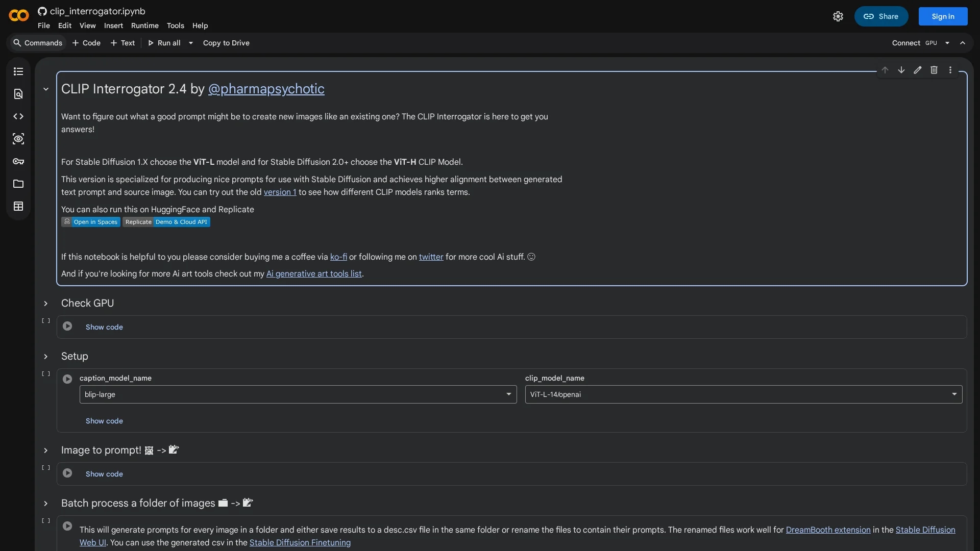
Task: Edit cell with pencil icon
Action: (918, 70)
